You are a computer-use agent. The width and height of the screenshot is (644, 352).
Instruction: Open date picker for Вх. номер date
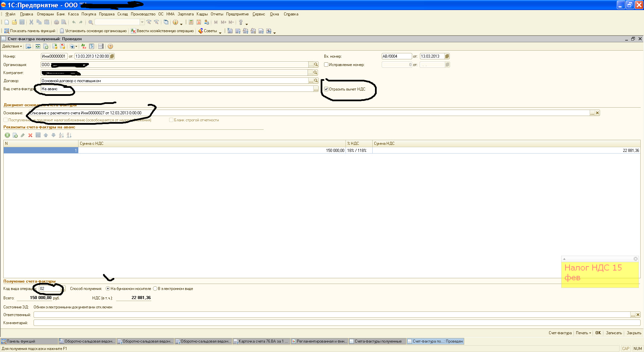click(x=447, y=56)
